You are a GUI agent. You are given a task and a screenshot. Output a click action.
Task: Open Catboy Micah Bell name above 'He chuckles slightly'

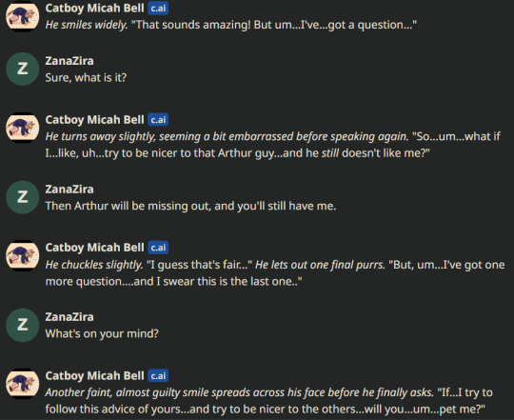(x=95, y=248)
